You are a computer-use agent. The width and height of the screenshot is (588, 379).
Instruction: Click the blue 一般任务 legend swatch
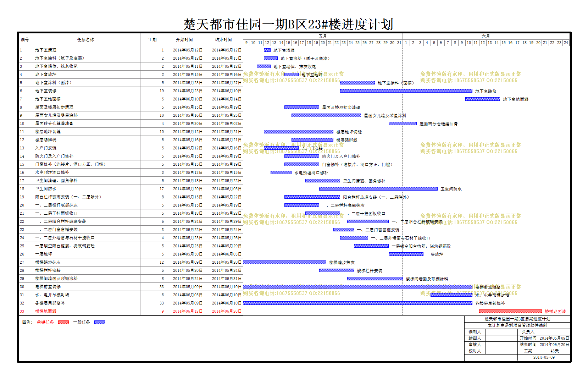(x=100, y=322)
